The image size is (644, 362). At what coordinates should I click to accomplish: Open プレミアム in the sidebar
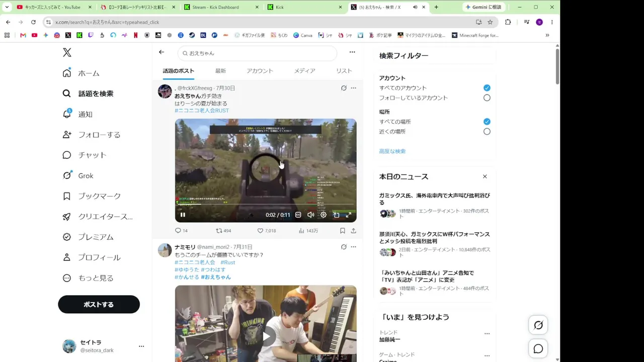tap(88, 237)
